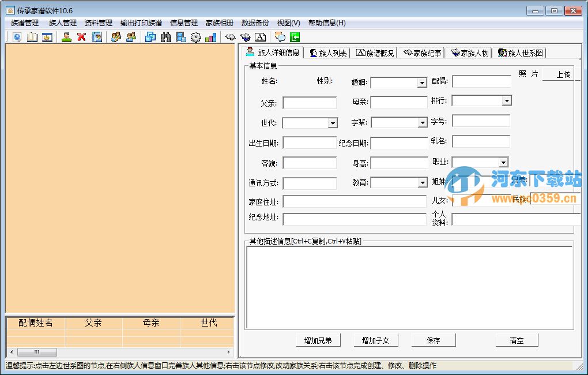The height and width of the screenshot is (375, 588).
Task: Click the bottom-left horizontal scrollbar
Action: [37, 352]
